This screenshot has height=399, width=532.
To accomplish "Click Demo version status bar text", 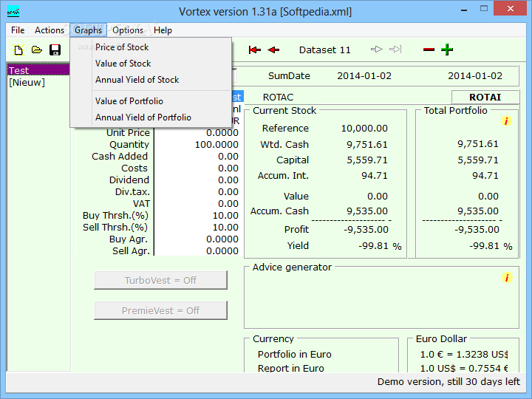I will coord(449,382).
